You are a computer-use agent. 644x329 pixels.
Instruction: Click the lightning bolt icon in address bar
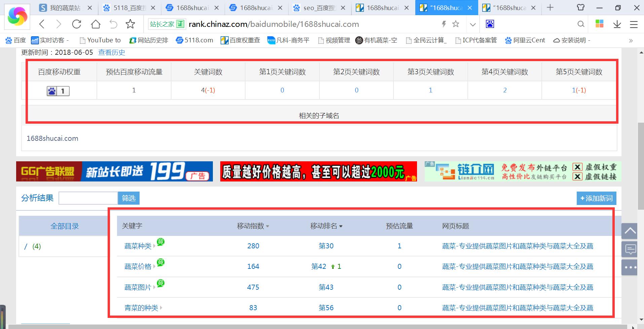443,24
